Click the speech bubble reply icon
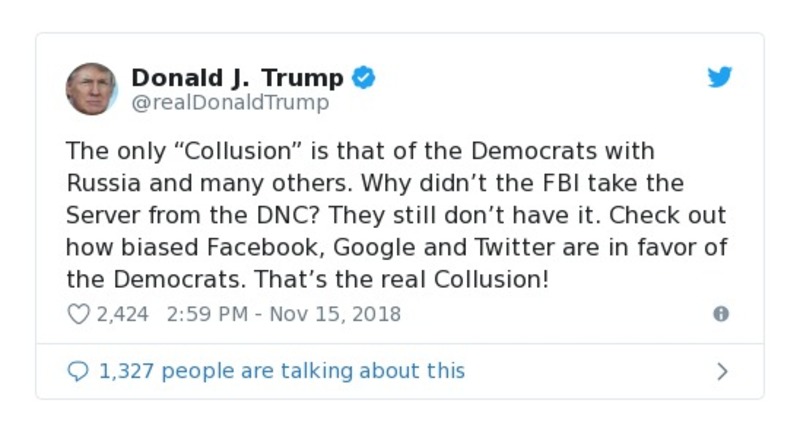 (78, 371)
